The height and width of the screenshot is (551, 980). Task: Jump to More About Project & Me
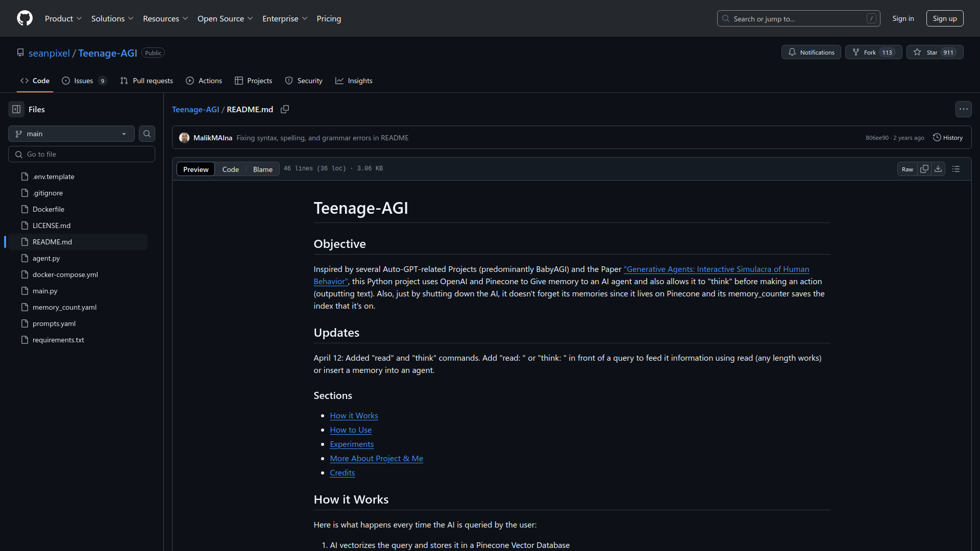click(x=376, y=459)
